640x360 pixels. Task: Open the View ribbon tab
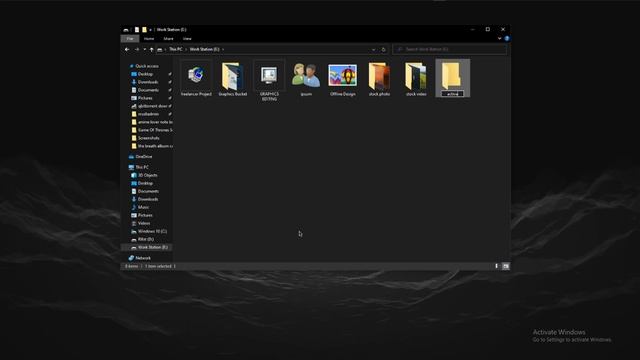point(187,39)
